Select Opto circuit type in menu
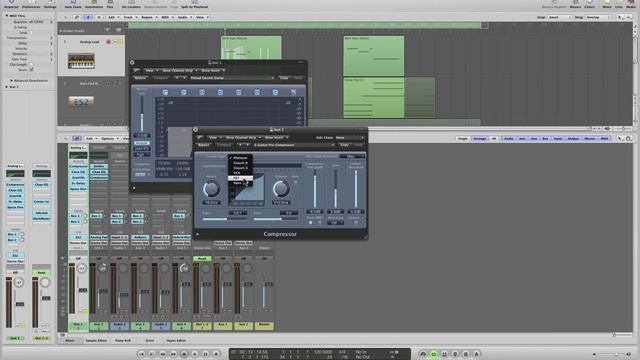The width and height of the screenshot is (640, 360). [240, 183]
